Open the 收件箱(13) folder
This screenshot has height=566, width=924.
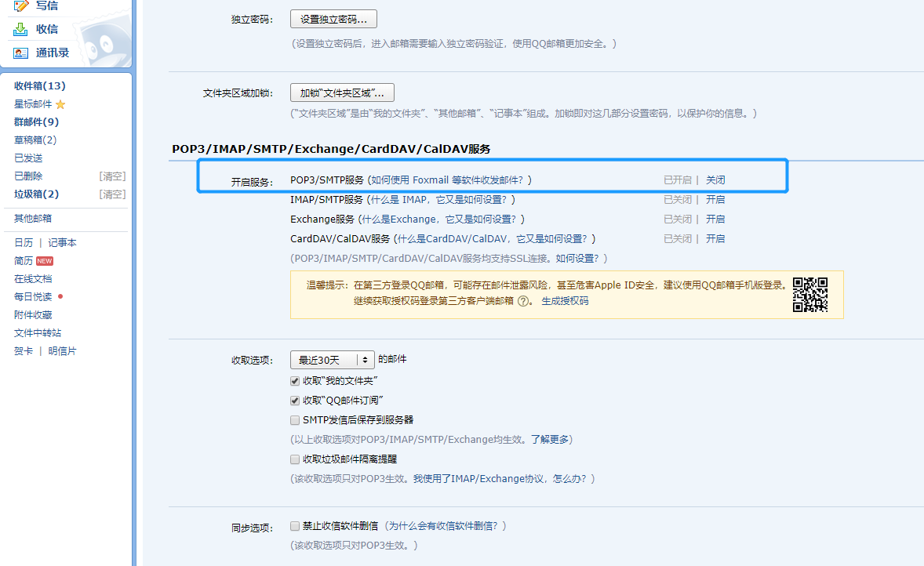pos(40,86)
